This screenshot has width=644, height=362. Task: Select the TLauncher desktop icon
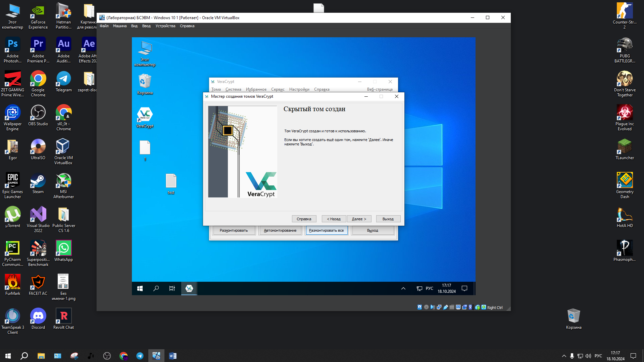(625, 149)
